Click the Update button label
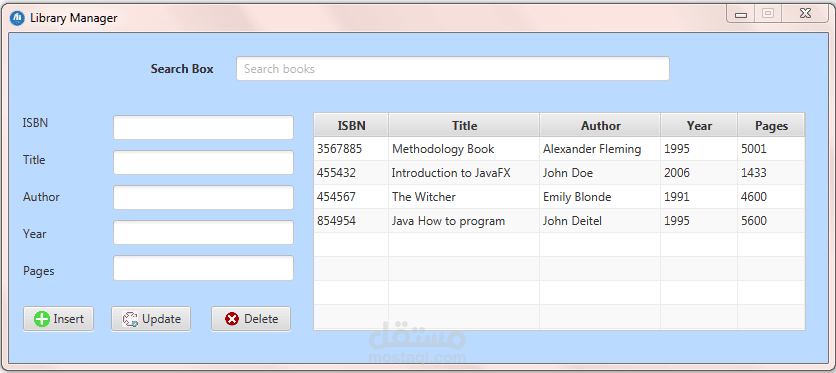Screen dimensions: 836x373 point(162,319)
